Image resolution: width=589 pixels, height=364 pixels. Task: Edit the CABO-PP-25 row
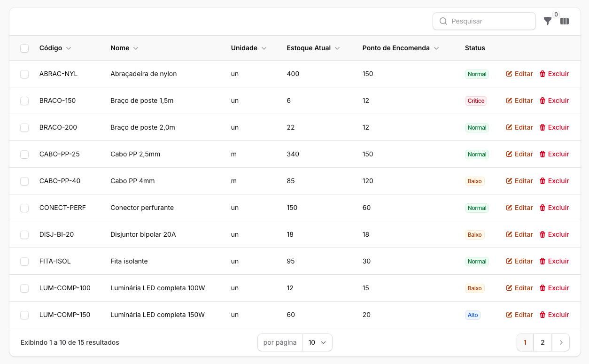519,154
